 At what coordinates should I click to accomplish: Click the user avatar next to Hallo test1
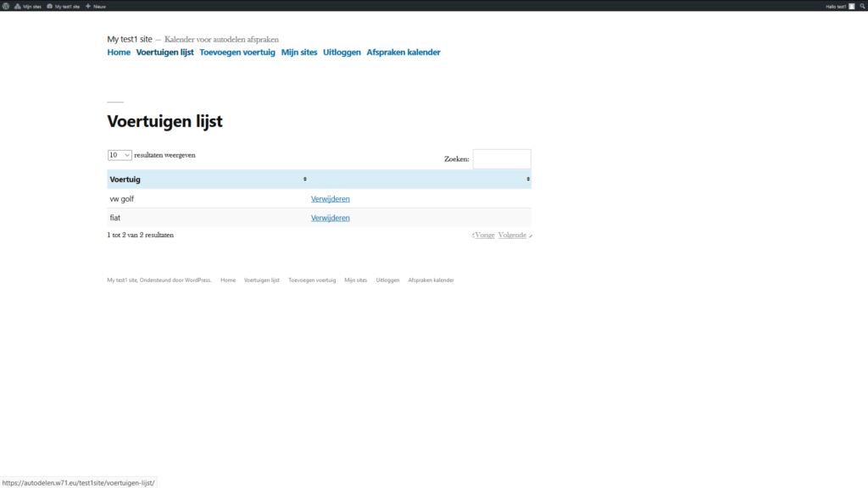(x=852, y=6)
